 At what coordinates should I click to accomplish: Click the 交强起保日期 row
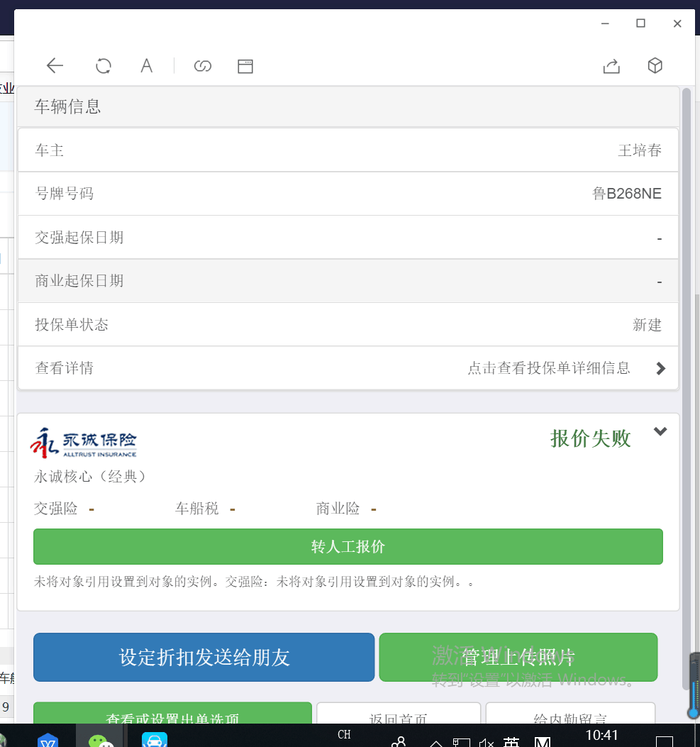pos(348,237)
